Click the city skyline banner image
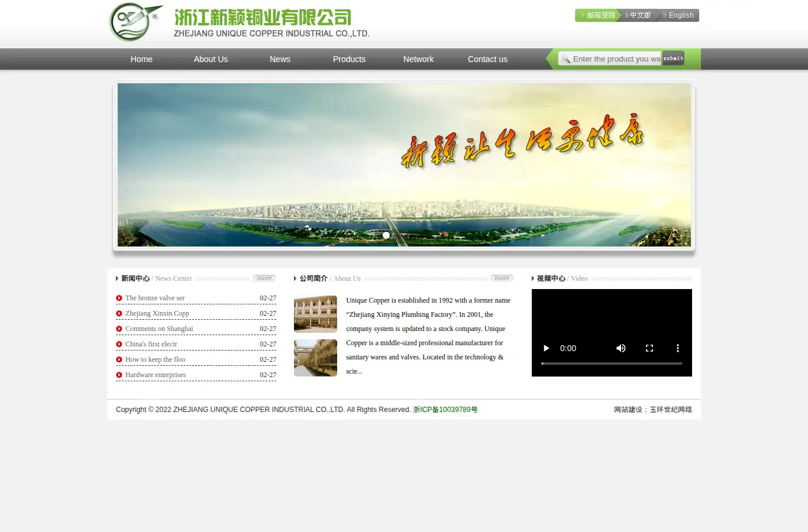 (404, 165)
